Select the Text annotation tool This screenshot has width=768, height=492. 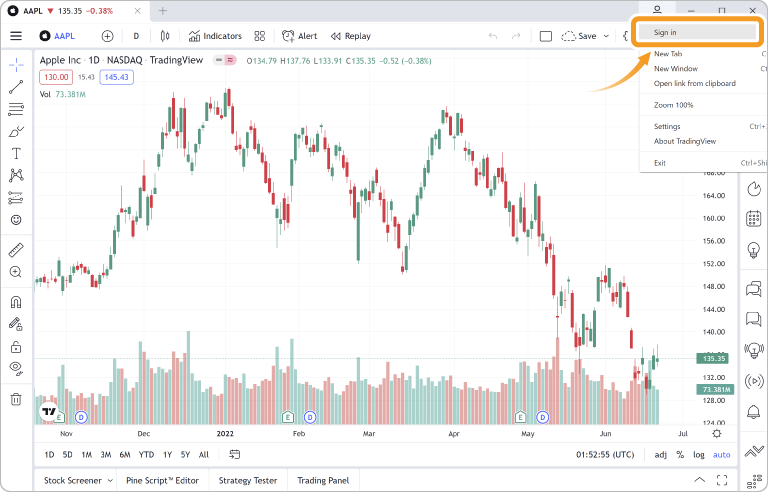[x=16, y=153]
